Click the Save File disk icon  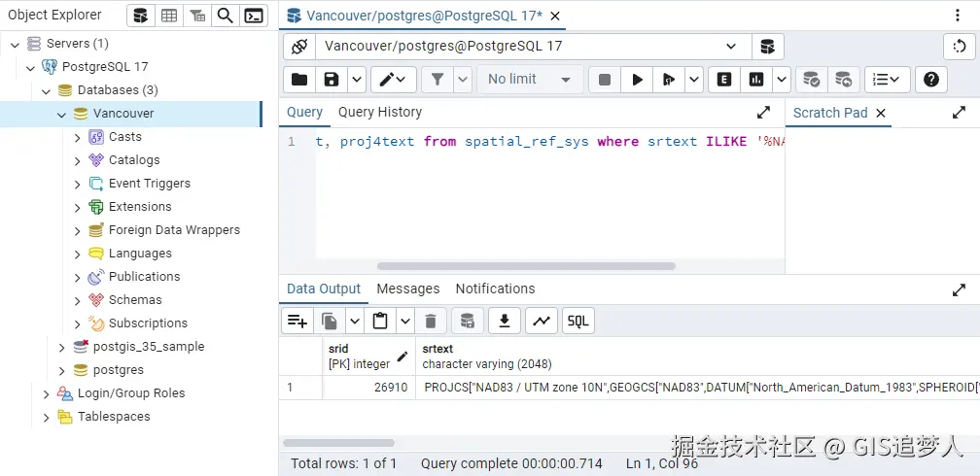[x=332, y=80]
